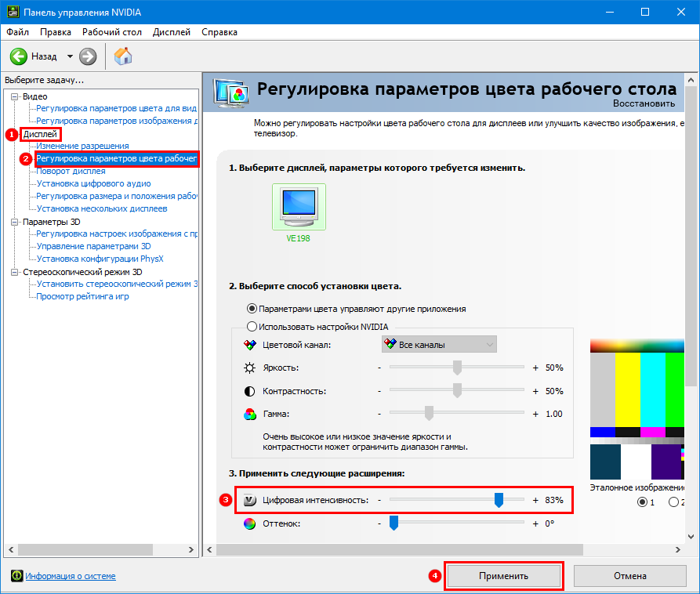700x594 pixels.
Task: Click the Digital Vibrance icon
Action: point(250,500)
